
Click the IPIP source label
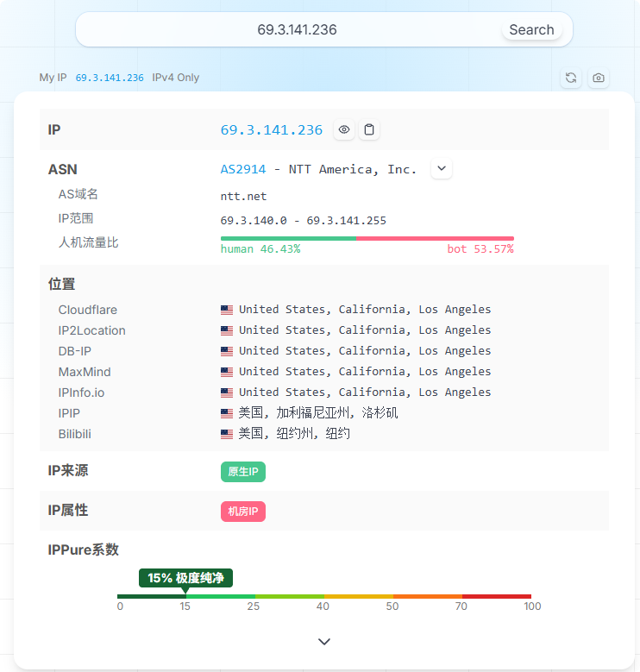tap(69, 413)
